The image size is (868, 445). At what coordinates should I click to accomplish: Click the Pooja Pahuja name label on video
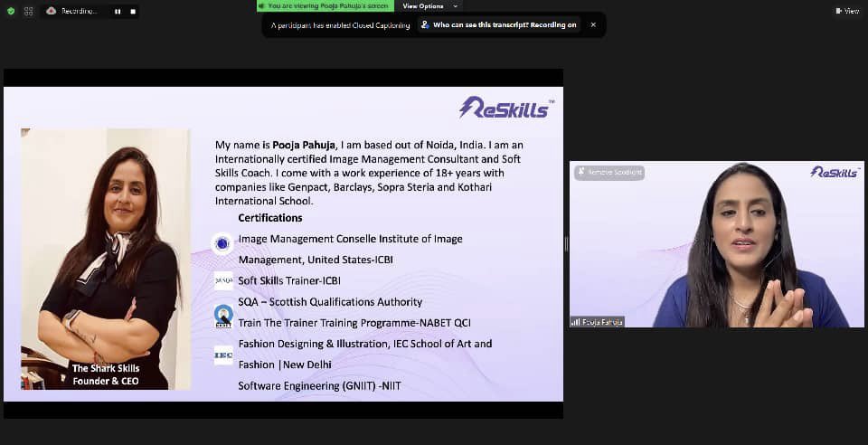click(x=597, y=322)
